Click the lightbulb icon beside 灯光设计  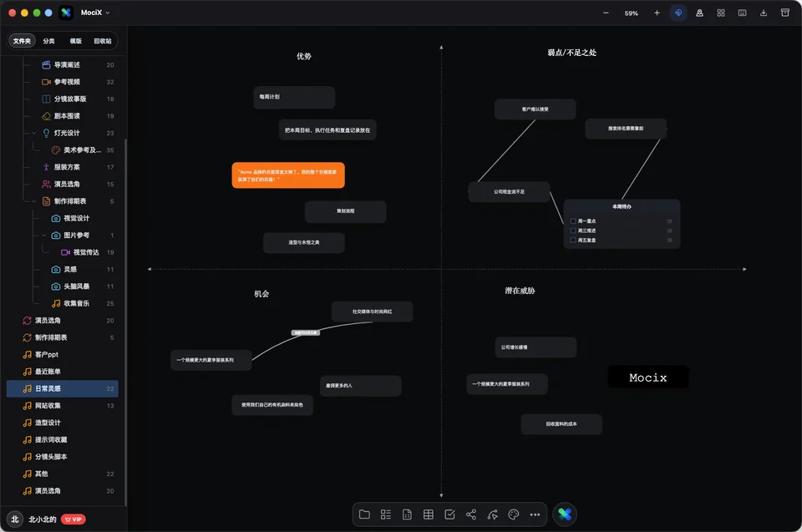[46, 133]
